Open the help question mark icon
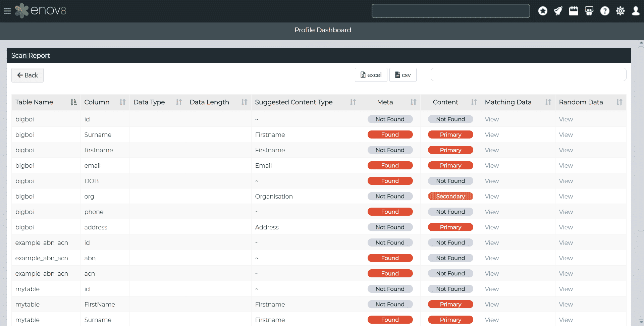This screenshot has width=644, height=326. pyautogui.click(x=605, y=11)
